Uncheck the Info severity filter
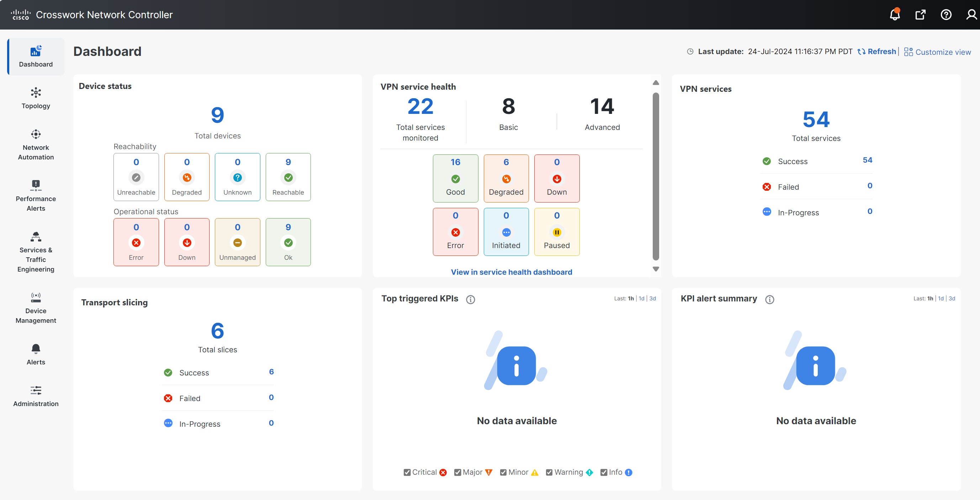980x500 pixels. click(x=604, y=472)
